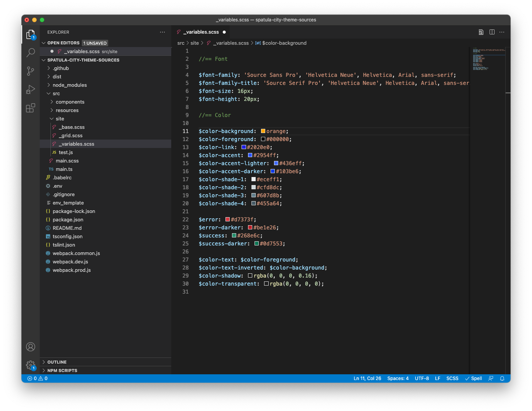Image resolution: width=532 pixels, height=411 pixels.
Task: Open the notifications bell in status bar
Action: tap(502, 379)
